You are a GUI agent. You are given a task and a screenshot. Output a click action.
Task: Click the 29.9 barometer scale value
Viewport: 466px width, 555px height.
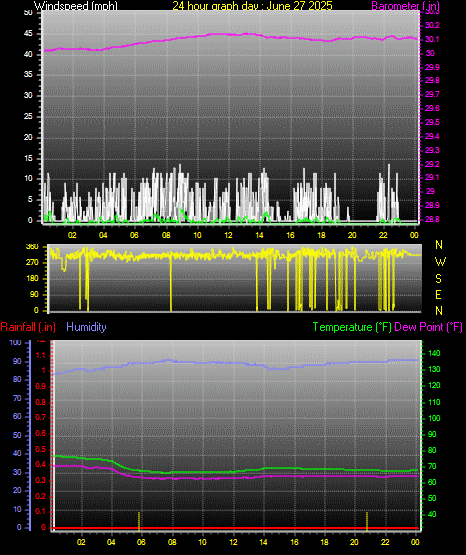click(x=432, y=67)
